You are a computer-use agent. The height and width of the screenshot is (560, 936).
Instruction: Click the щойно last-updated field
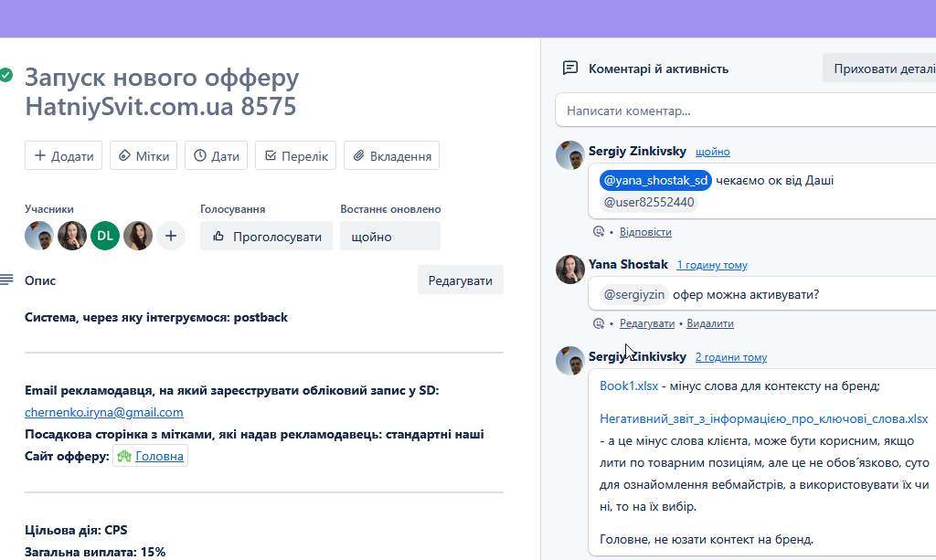[x=390, y=237]
